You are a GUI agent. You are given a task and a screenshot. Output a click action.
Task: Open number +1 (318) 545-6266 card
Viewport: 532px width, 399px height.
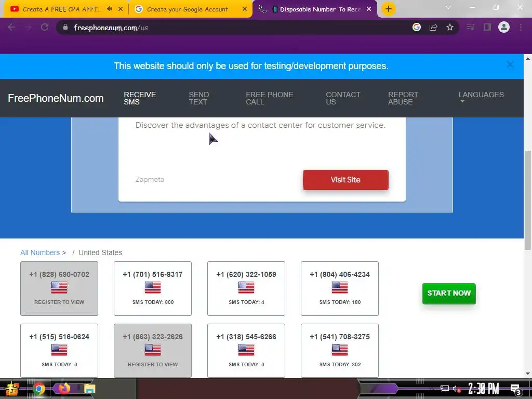tap(246, 351)
